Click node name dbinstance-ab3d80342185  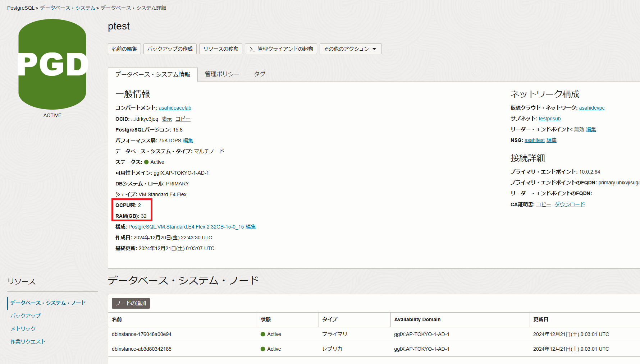(142, 349)
